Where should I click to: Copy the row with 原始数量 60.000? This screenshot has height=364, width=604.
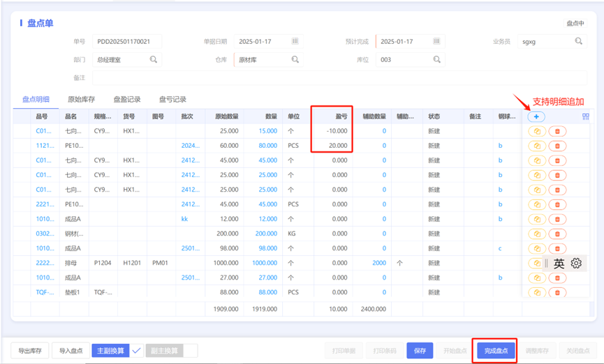[x=537, y=146]
